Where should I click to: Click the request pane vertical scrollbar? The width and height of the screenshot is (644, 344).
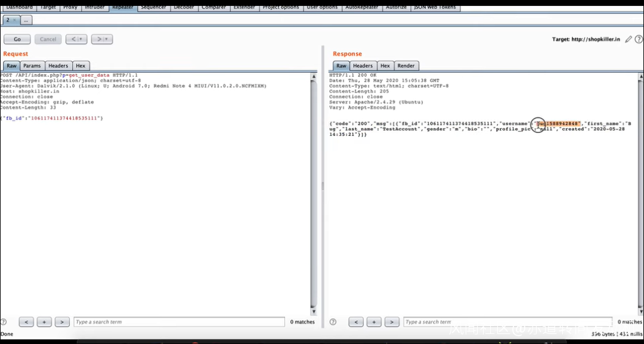(x=314, y=191)
